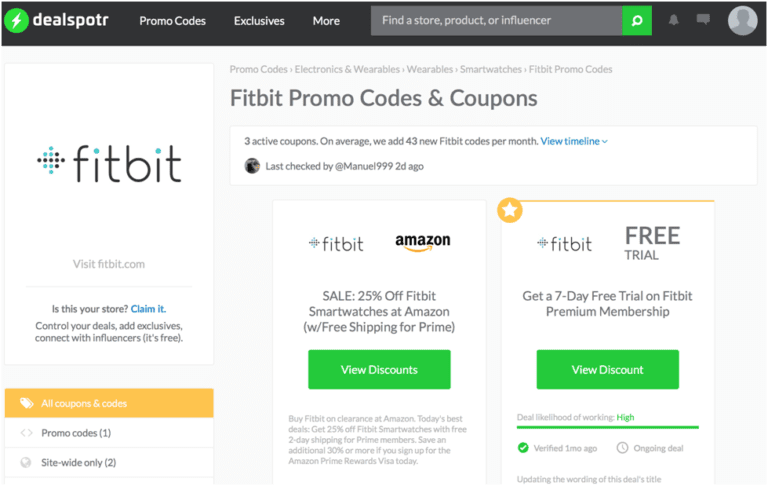Click the dealspotr lightning logo icon
The height and width of the screenshot is (486, 768).
15,20
